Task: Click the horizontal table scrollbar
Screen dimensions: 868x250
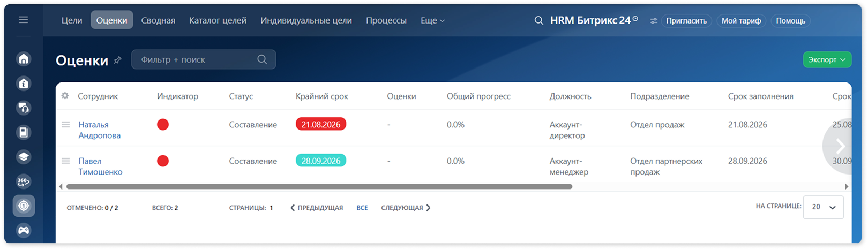Action: click(319, 187)
